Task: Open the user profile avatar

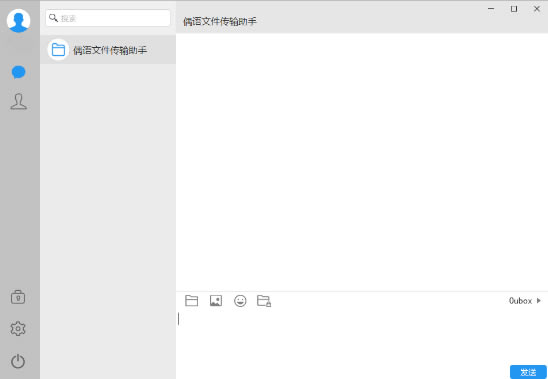Action: [x=18, y=21]
